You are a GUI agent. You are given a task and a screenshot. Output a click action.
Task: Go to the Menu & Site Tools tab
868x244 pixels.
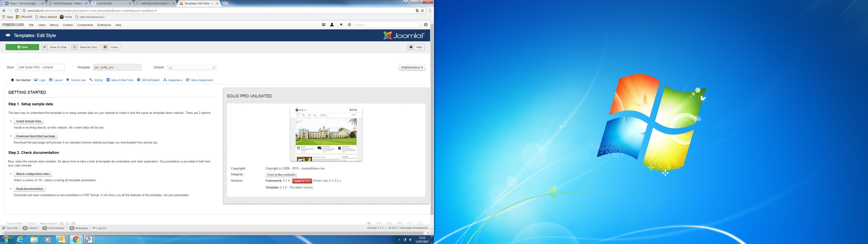click(120, 80)
